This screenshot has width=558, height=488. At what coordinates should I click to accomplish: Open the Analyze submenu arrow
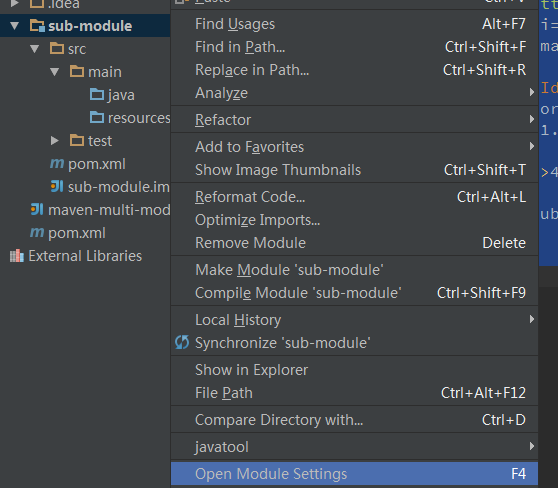tap(532, 92)
